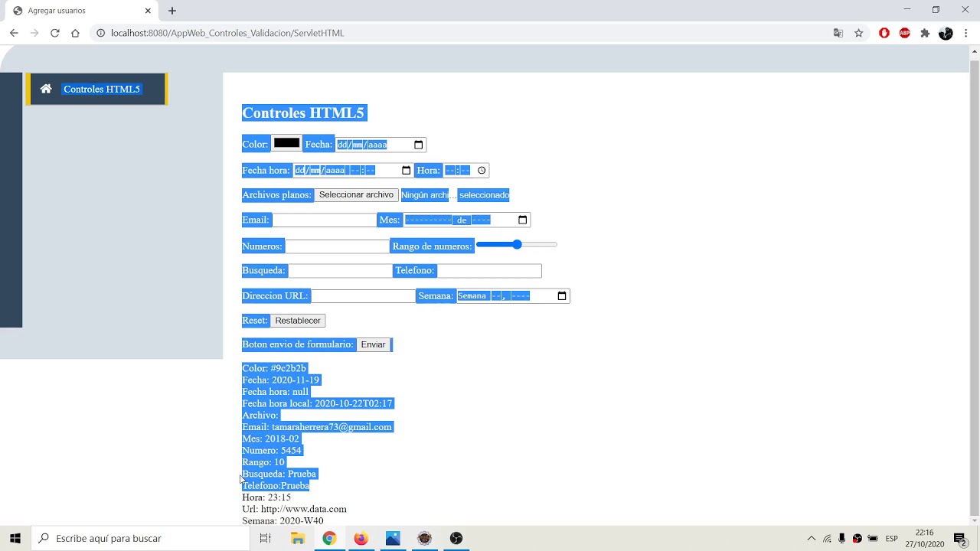The height and width of the screenshot is (551, 980).
Task: Click the Mes: 2018-02 result text
Action: point(270,439)
